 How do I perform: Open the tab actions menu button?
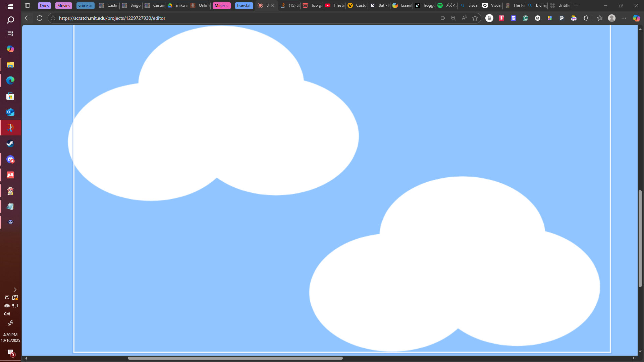(x=28, y=5)
